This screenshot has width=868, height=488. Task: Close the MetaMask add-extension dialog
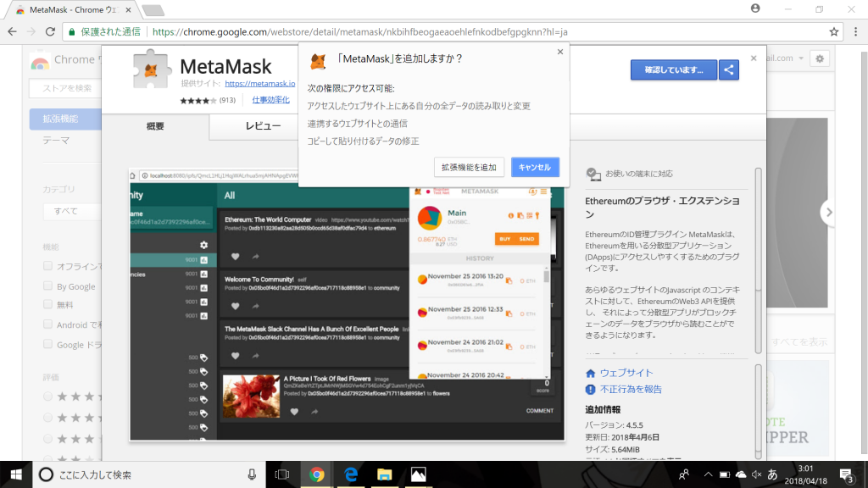560,52
